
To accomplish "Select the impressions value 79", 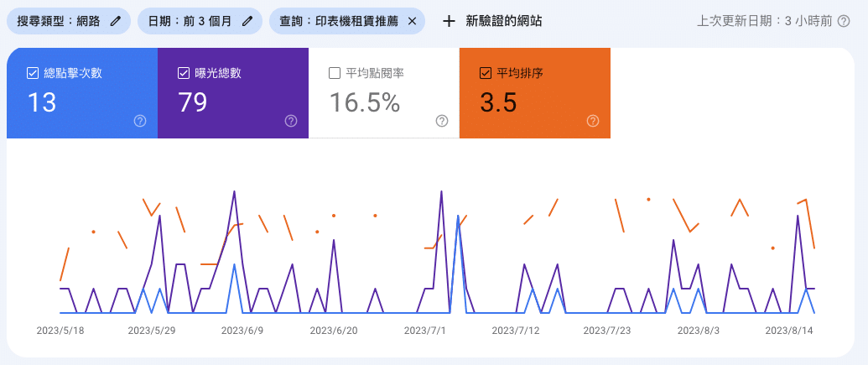I will pyautogui.click(x=193, y=102).
